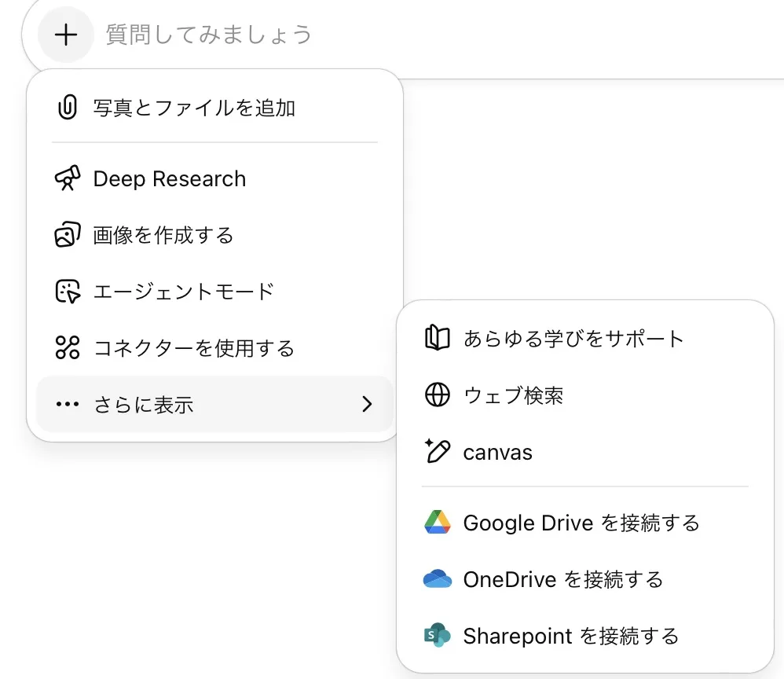The image size is (784, 679).
Task: Click the paperclip icon to add files
Action: (x=68, y=108)
